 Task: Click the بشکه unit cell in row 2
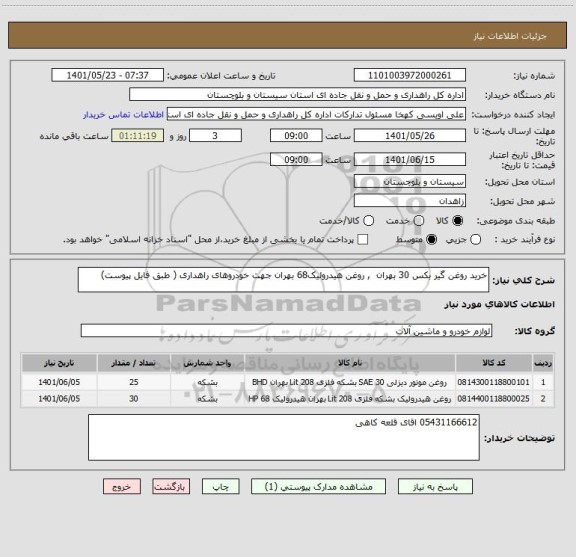[x=207, y=398]
